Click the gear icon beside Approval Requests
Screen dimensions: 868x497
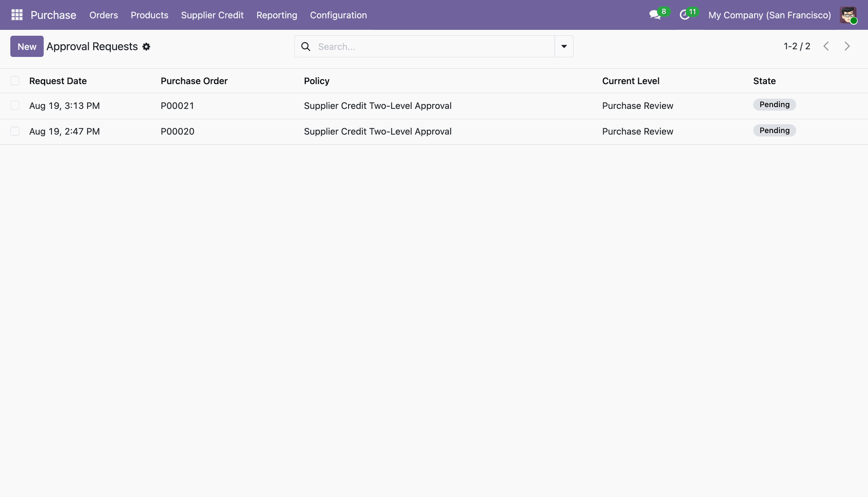click(x=146, y=47)
